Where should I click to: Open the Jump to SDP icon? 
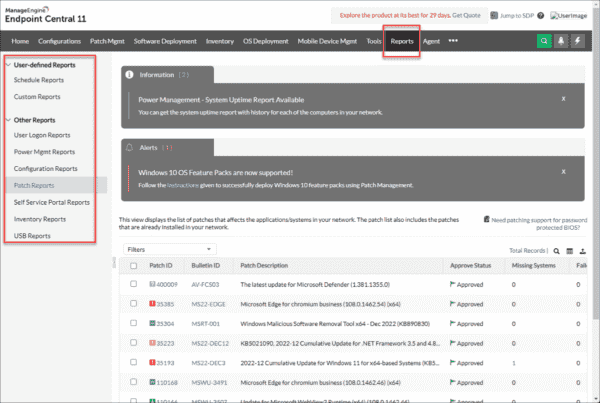(x=494, y=15)
